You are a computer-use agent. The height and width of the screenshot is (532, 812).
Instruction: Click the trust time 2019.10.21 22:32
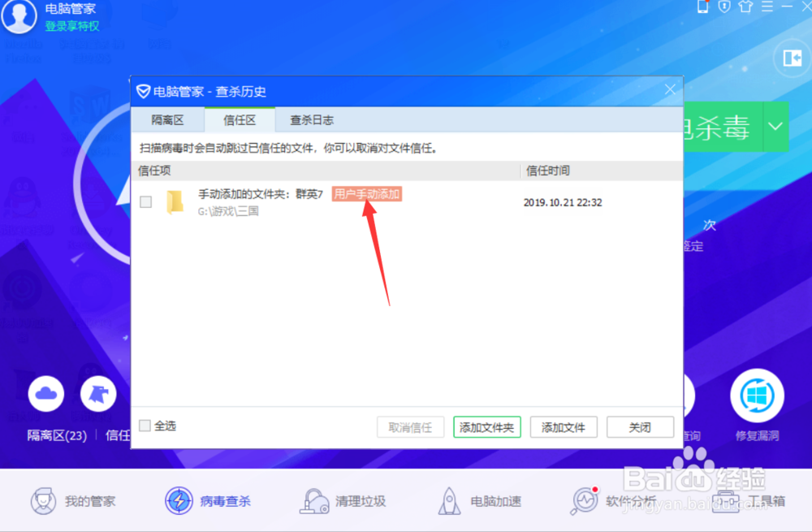tap(563, 202)
